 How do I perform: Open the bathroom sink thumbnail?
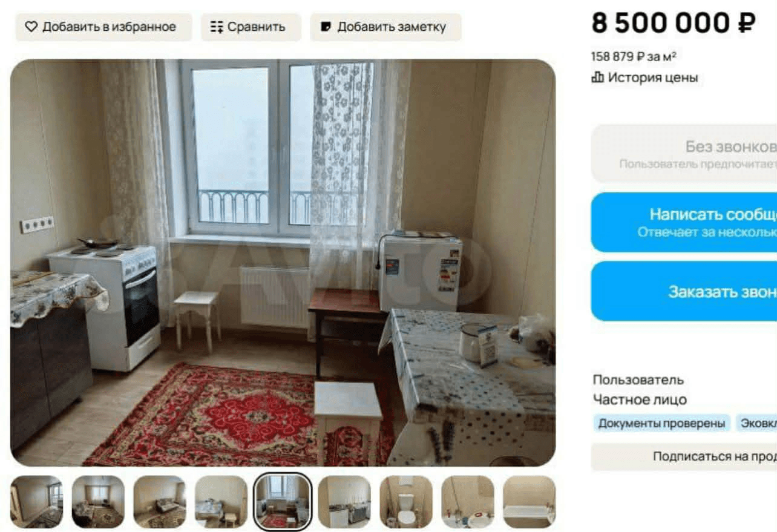click(x=468, y=502)
